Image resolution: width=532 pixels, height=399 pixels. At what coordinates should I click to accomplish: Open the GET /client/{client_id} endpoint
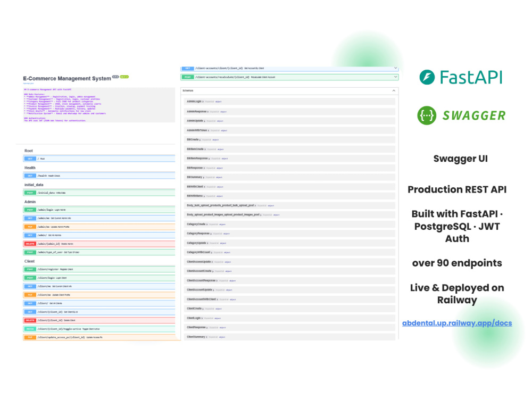[99, 312]
